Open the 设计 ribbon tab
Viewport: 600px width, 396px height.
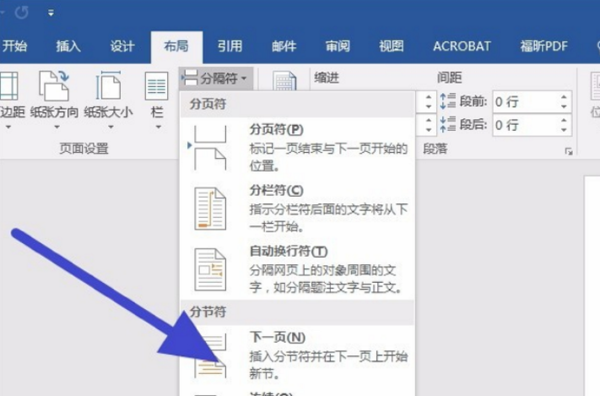[x=122, y=46]
